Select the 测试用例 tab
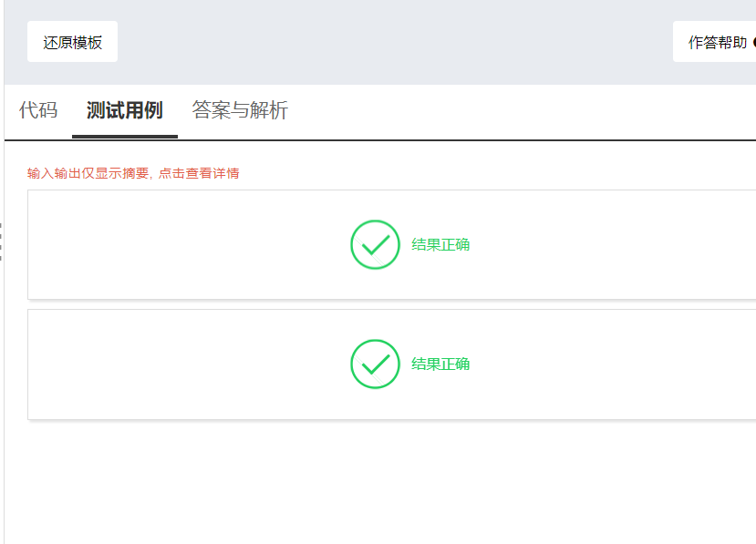The image size is (756, 544). click(x=125, y=110)
